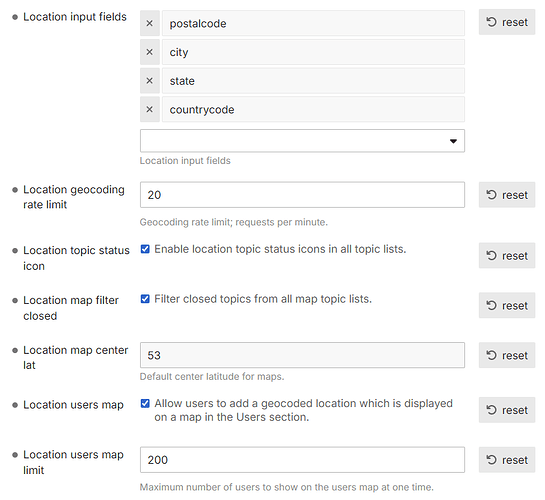
Task: Reset the Location map center lat setting
Action: [x=507, y=355]
